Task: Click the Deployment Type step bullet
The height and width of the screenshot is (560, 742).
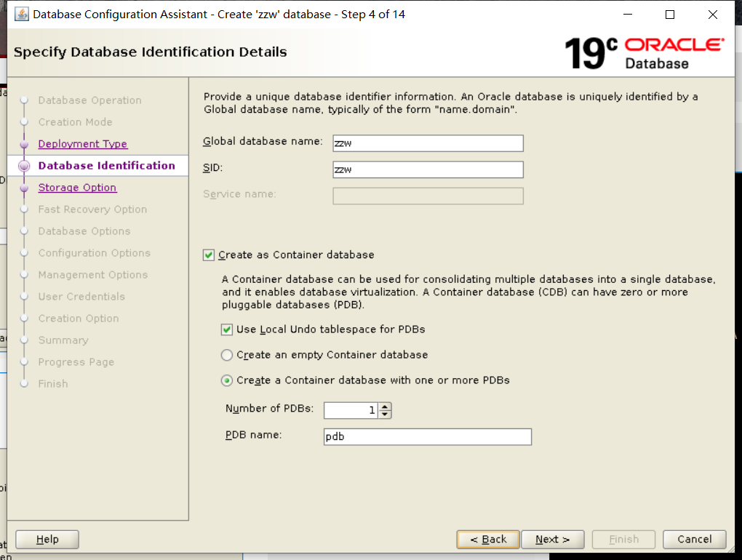Action: (24, 144)
